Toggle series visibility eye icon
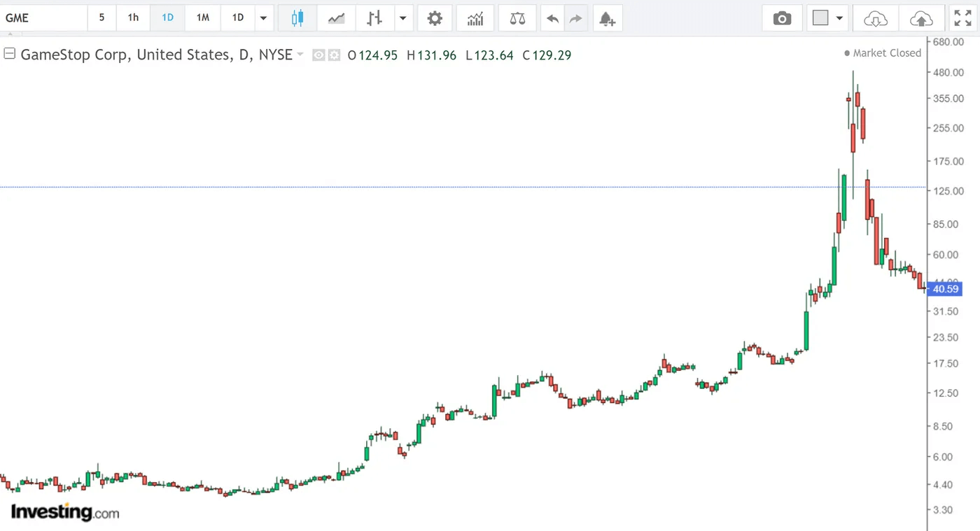Screen dimensions: 980x531 318,55
